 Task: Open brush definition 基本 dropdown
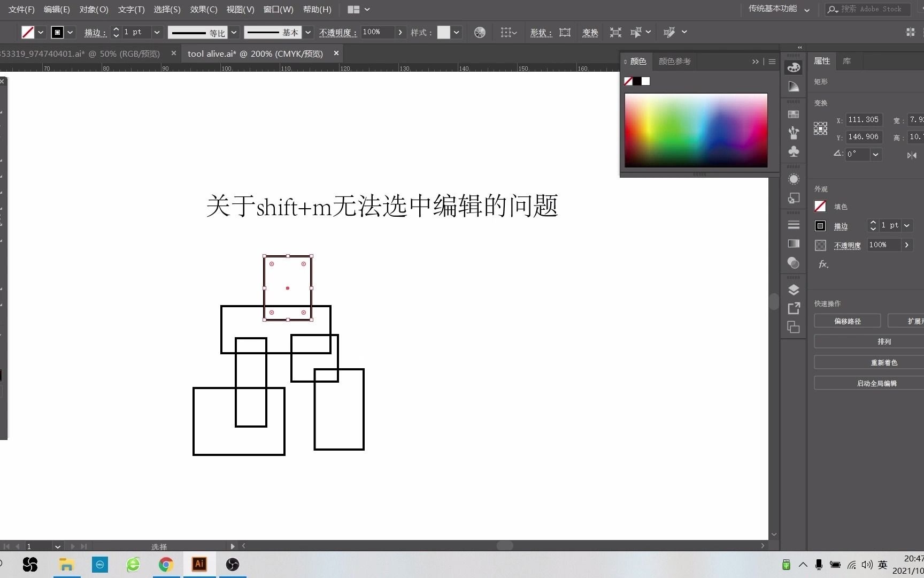[308, 33]
